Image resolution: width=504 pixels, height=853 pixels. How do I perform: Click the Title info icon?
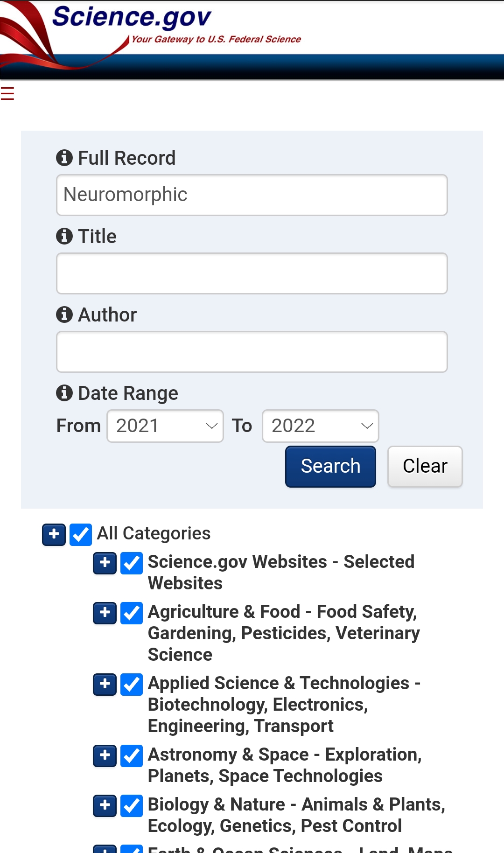[x=64, y=236]
